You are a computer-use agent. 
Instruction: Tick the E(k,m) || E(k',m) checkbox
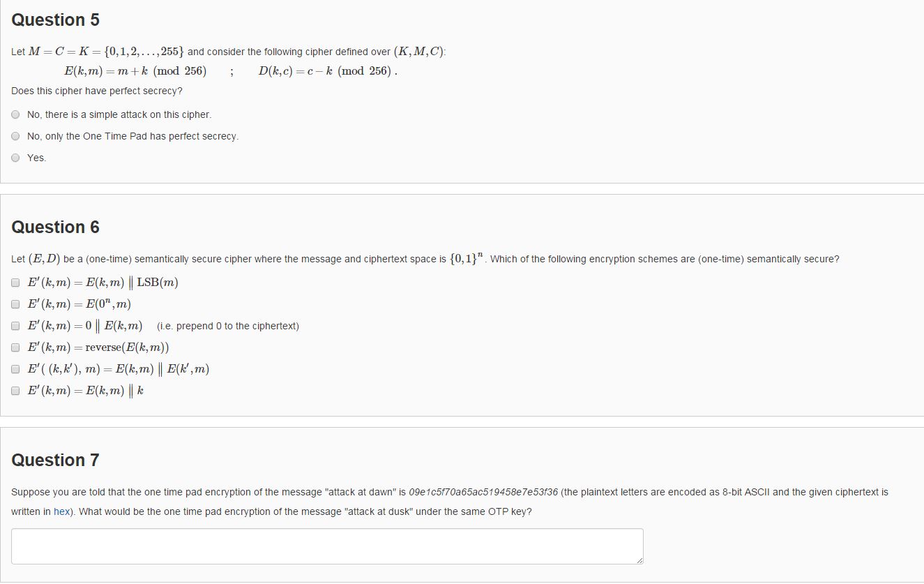tap(15, 369)
